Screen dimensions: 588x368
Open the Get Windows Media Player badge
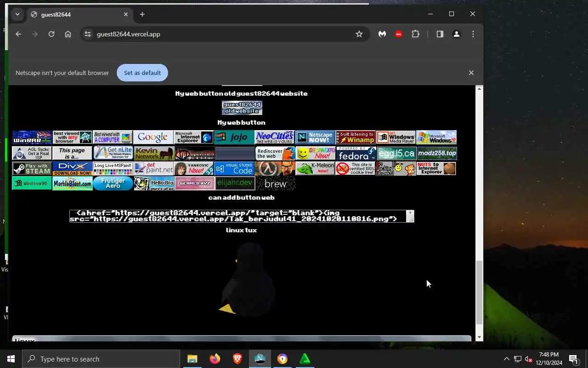point(396,137)
